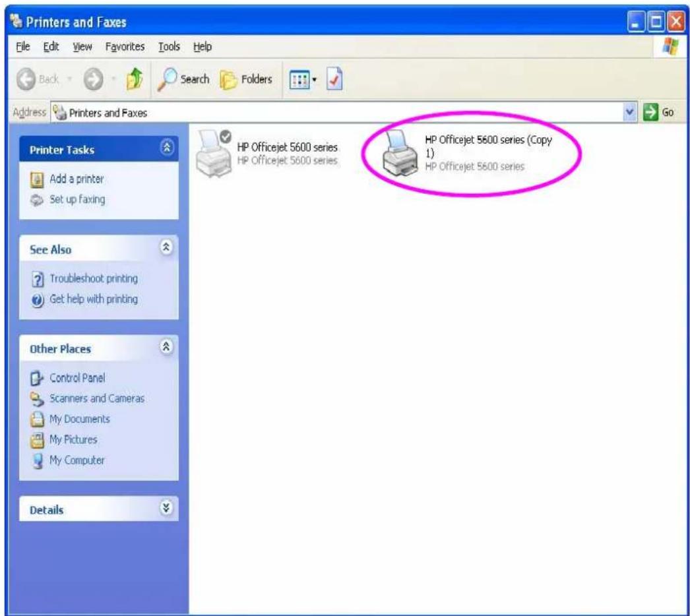
Task: Click the HP Officejet 5600 series name label
Action: 288,147
